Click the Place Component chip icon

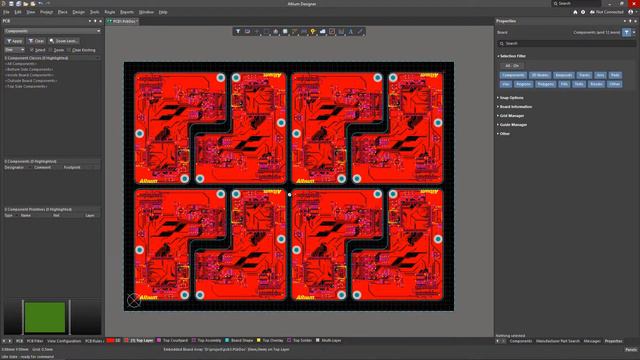285,31
